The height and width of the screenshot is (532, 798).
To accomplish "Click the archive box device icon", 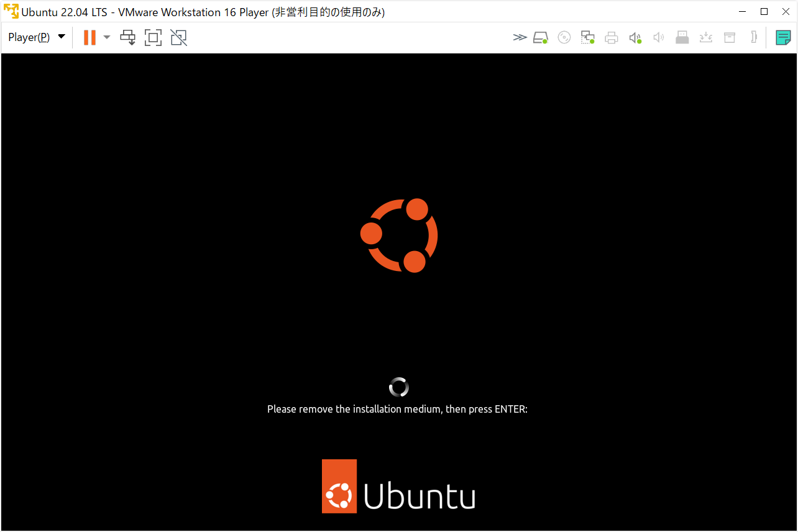I will 730,38.
